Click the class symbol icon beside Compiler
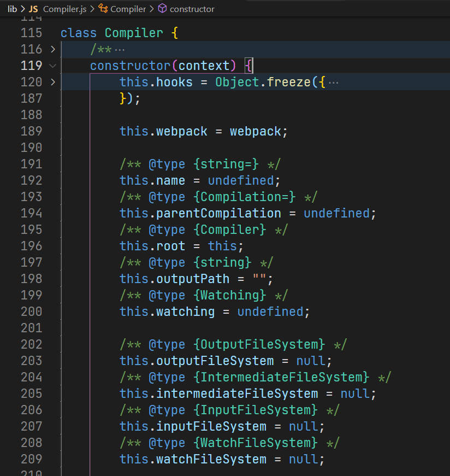The height and width of the screenshot is (476, 450). pos(103,9)
